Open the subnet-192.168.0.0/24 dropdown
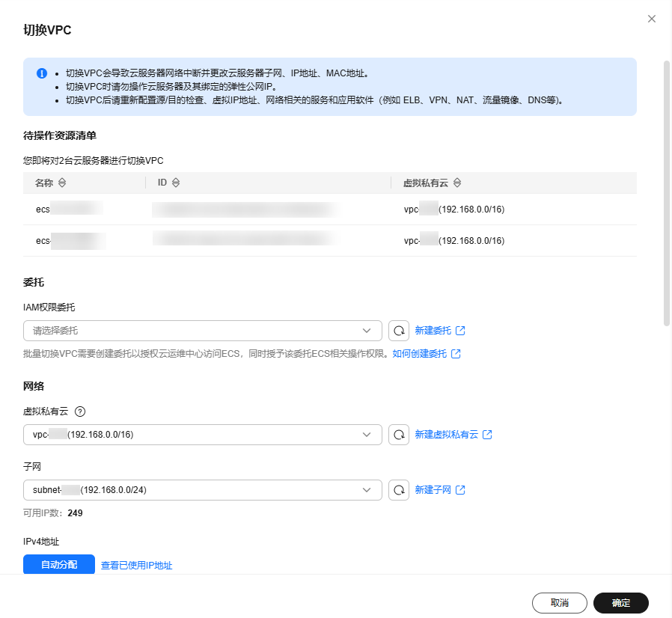 pyautogui.click(x=202, y=490)
